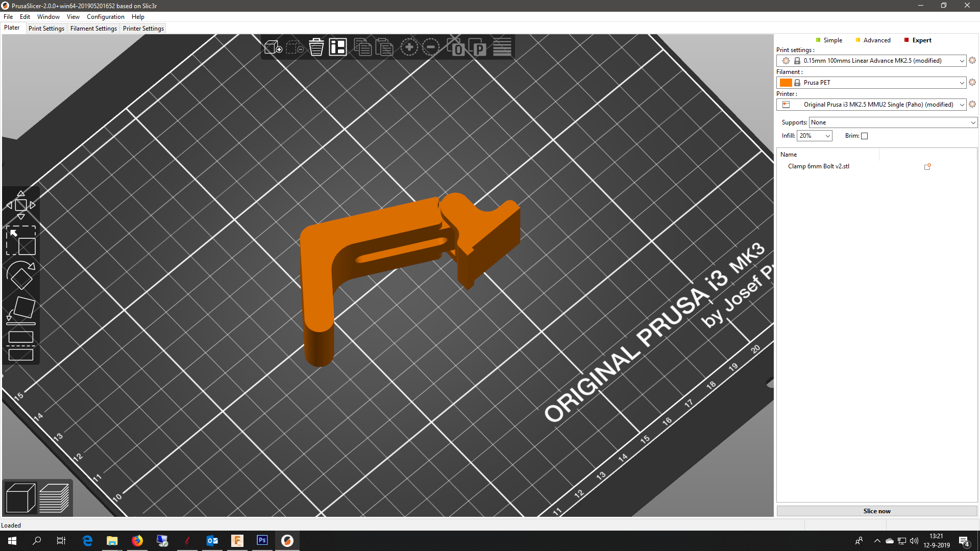This screenshot has width=980, height=551.
Task: Open File Explorer from the taskbar
Action: (112, 541)
